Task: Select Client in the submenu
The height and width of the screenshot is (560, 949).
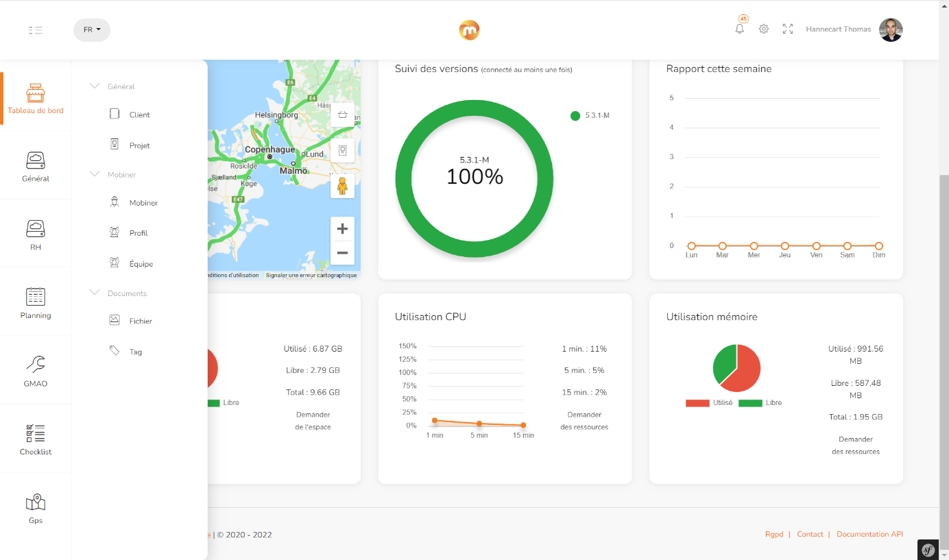Action: (x=139, y=114)
